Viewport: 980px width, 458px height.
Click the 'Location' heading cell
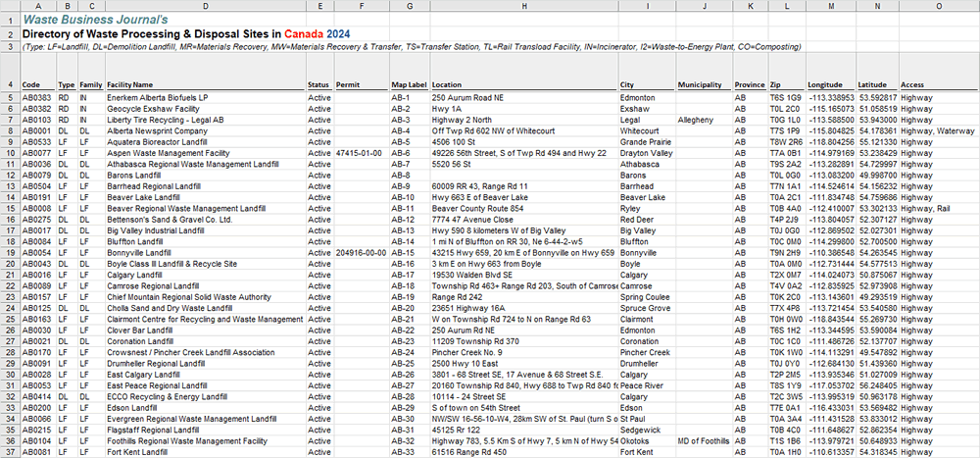pos(524,73)
